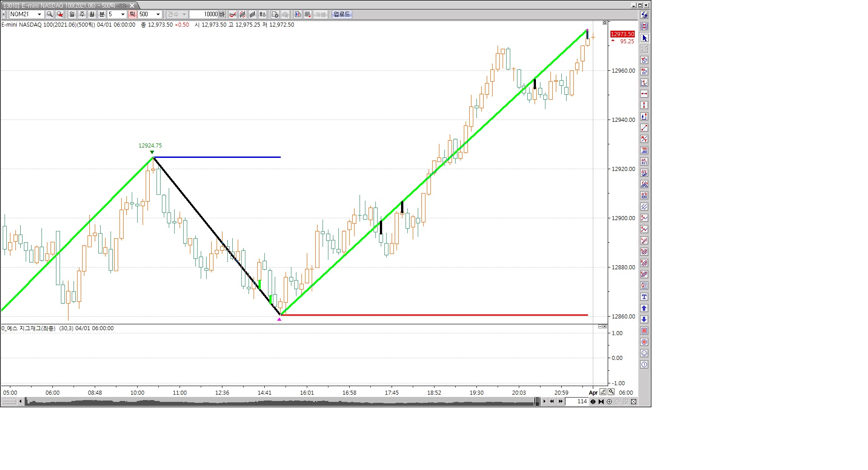Select the arrow pointer cursor tool
The width and height of the screenshot is (868, 470).
(644, 38)
